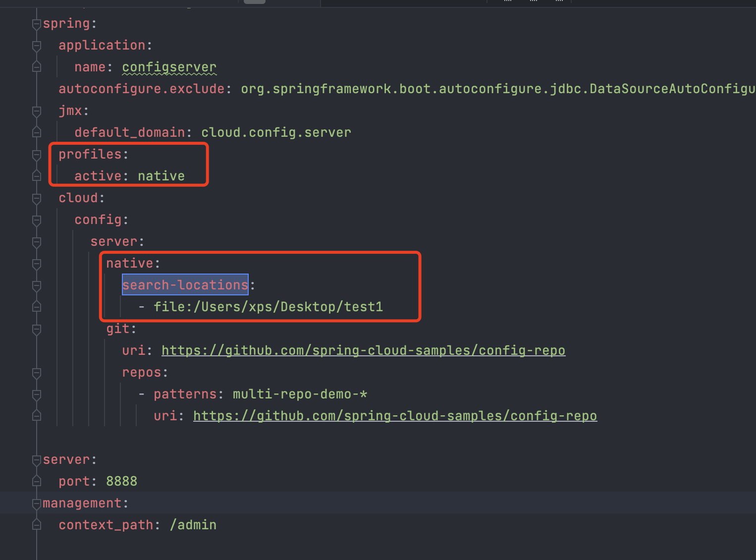Click the active profile value native
756x560 pixels.
click(x=161, y=176)
